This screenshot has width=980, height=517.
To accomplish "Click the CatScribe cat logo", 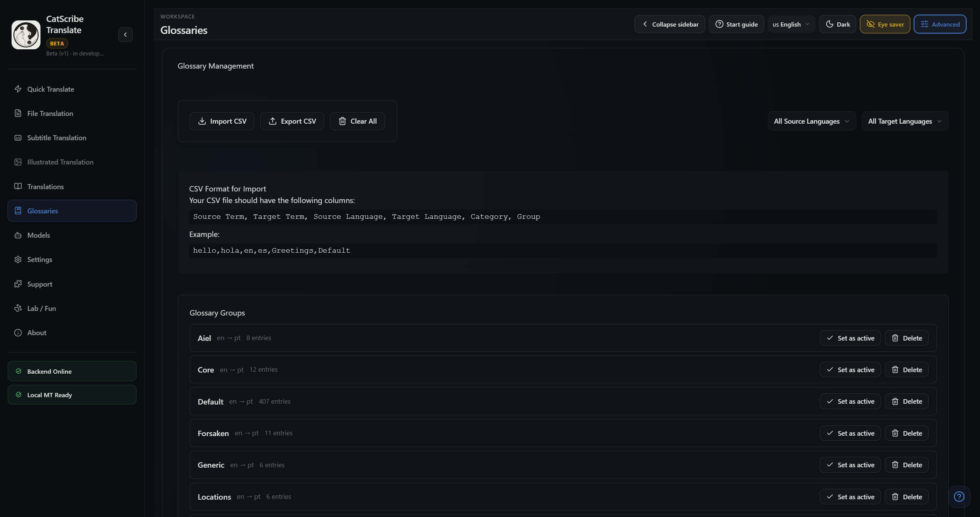I will tap(26, 35).
